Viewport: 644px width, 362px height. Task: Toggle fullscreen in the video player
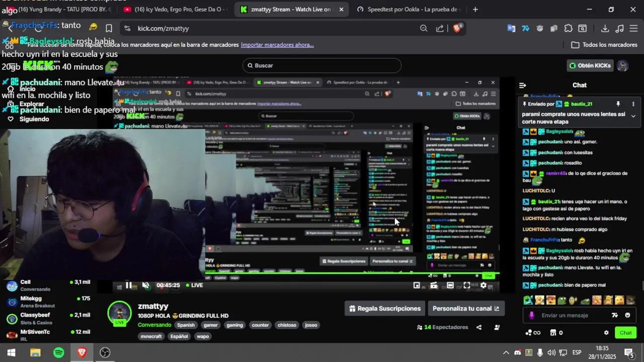[467, 285]
